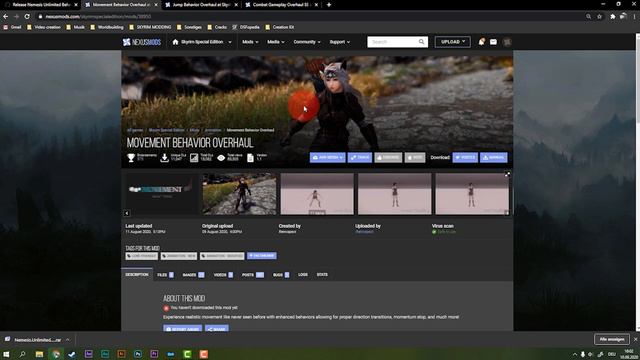Switch to Combat Gameplay Overhaul browser tab
The image size is (640, 360).
tap(281, 5)
